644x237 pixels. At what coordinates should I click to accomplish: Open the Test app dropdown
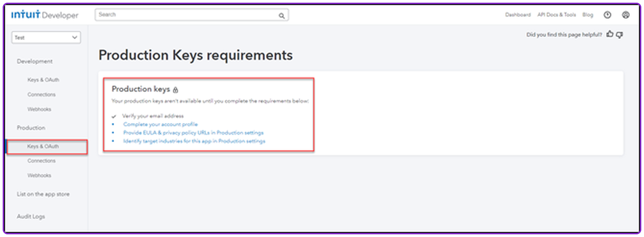(46, 37)
